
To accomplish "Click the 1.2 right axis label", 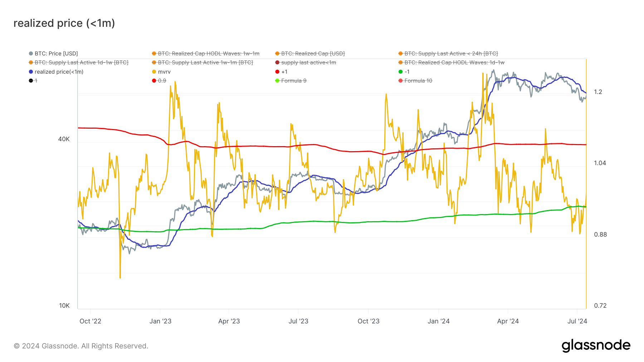I will (x=598, y=92).
